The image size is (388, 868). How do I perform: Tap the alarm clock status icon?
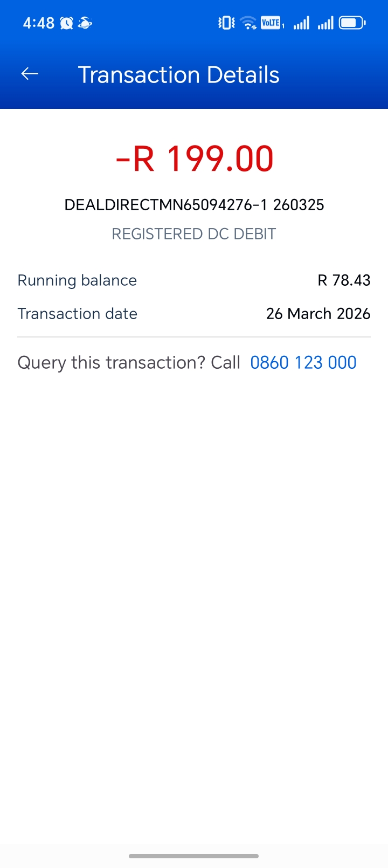(x=67, y=23)
